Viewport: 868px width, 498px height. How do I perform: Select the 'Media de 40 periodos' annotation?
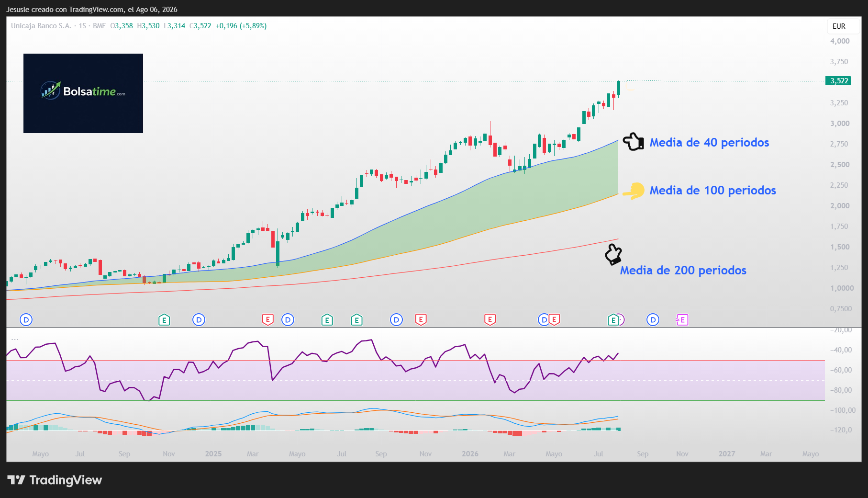[x=709, y=142]
